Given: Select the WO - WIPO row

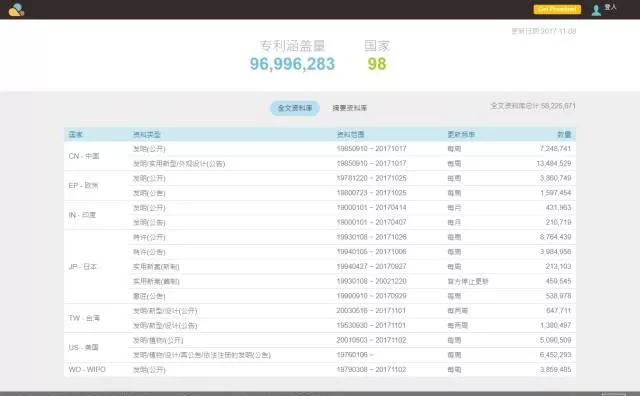Looking at the screenshot, I should pyautogui.click(x=320, y=369).
